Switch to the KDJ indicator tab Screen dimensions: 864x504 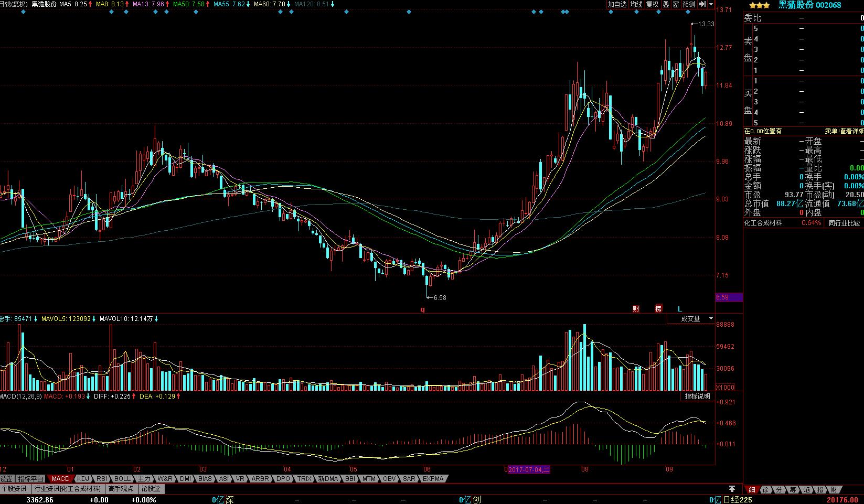point(83,479)
